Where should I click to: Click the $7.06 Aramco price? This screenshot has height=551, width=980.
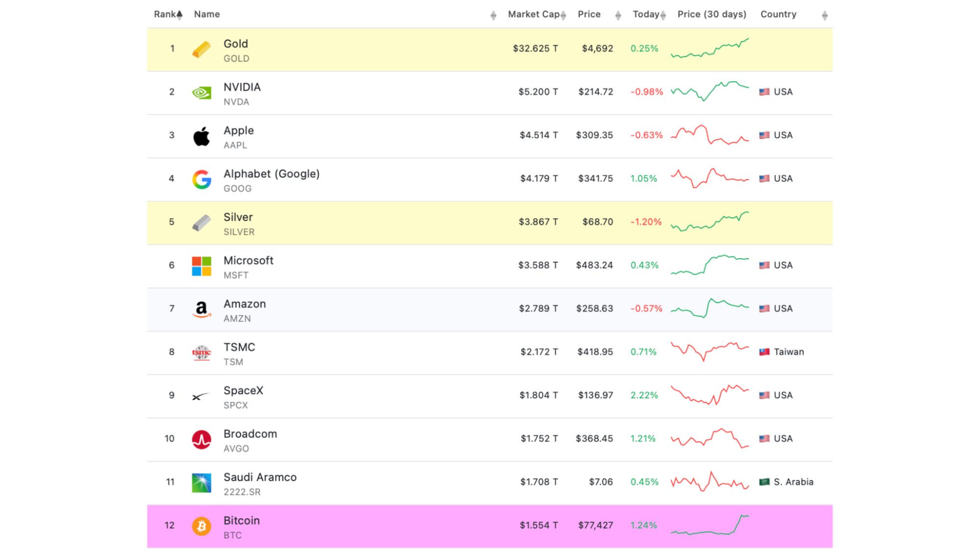point(601,482)
